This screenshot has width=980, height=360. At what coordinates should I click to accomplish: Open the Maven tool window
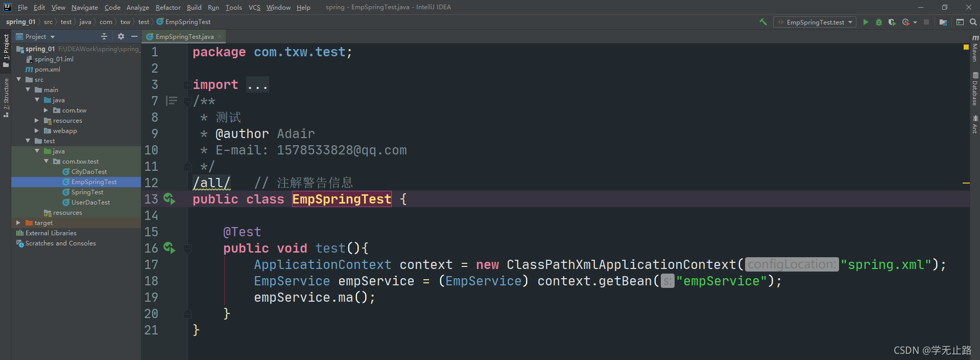click(x=975, y=49)
